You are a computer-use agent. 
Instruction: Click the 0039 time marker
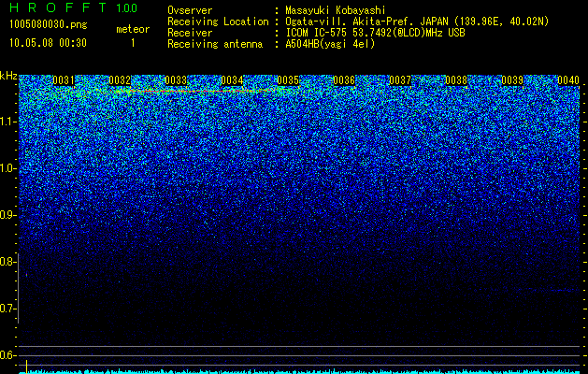pyautogui.click(x=512, y=80)
